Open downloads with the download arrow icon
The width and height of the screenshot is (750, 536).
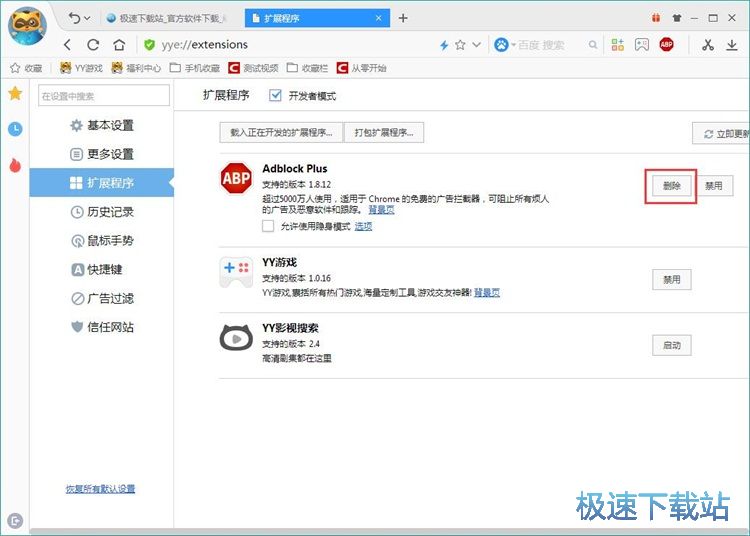tap(732, 45)
